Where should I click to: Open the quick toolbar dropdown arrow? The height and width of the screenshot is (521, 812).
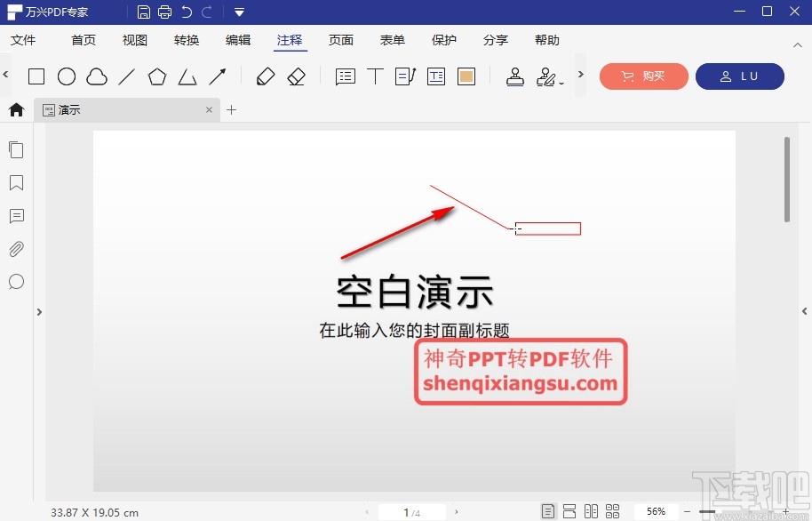coord(238,12)
